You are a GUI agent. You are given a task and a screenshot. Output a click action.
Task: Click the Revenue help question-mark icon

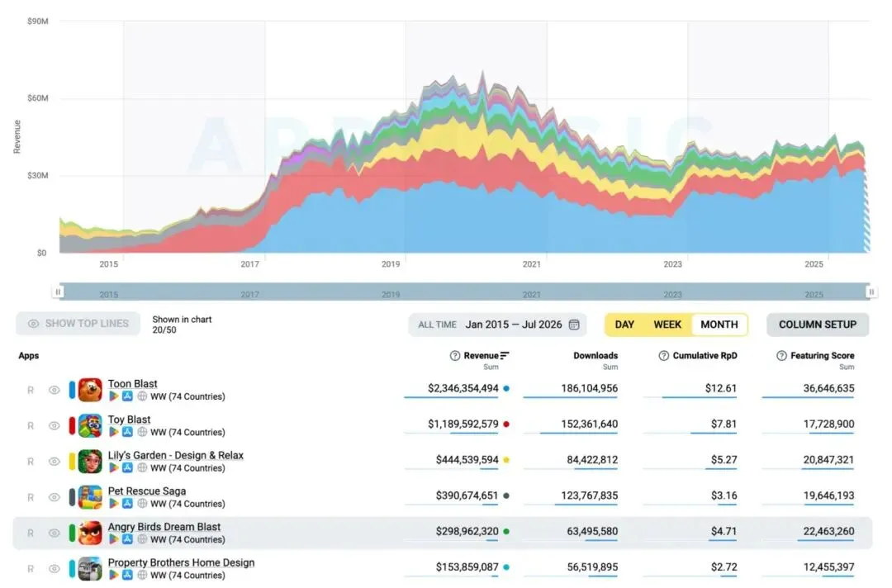[x=454, y=356]
